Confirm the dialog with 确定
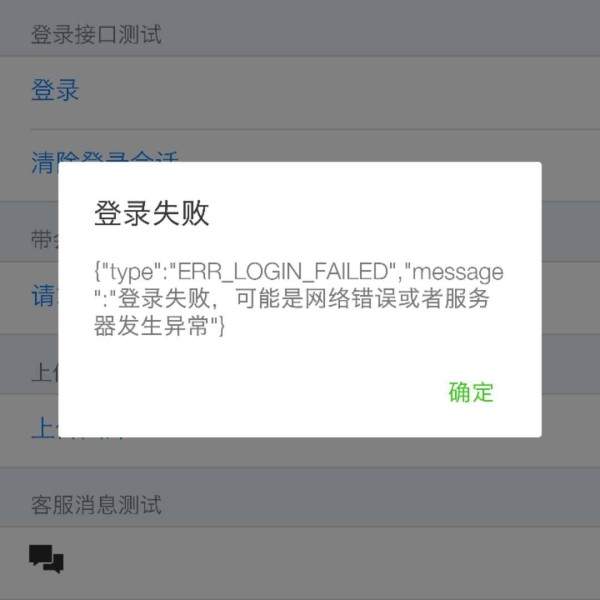Screen dimensions: 600x600 pyautogui.click(x=471, y=392)
